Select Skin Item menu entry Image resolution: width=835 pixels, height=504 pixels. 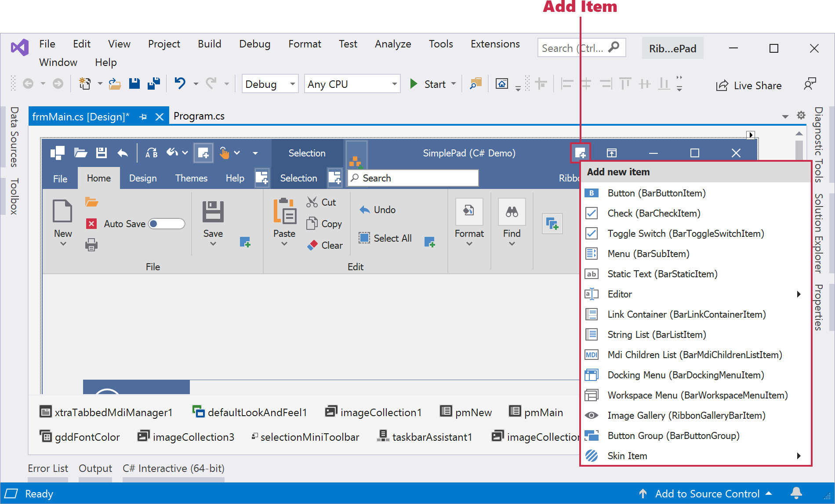click(627, 456)
